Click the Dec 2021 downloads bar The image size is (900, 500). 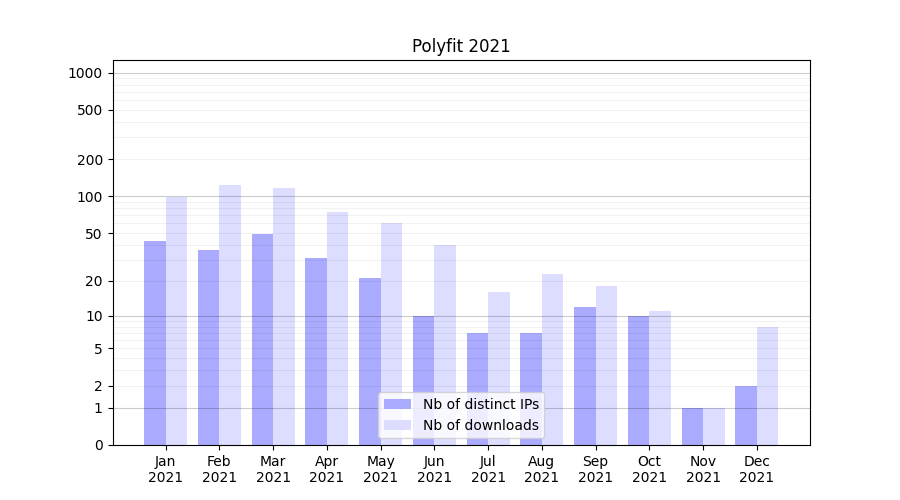[767, 386]
